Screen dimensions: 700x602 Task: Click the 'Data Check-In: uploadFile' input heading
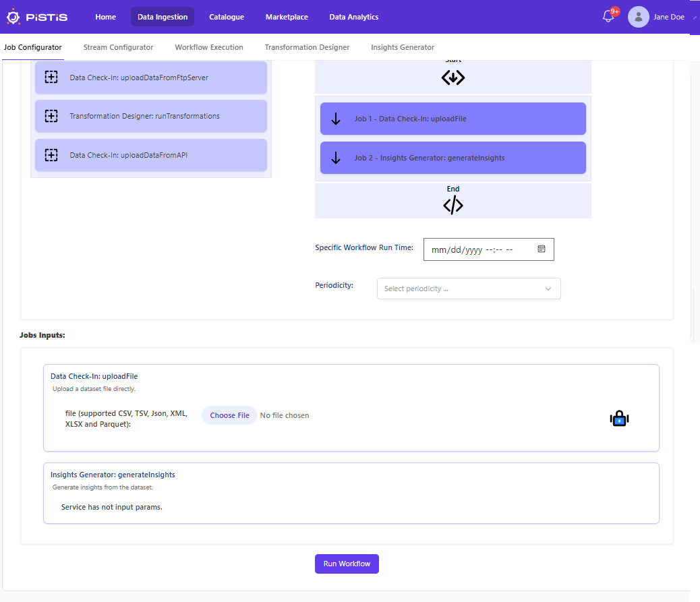pyautogui.click(x=94, y=376)
